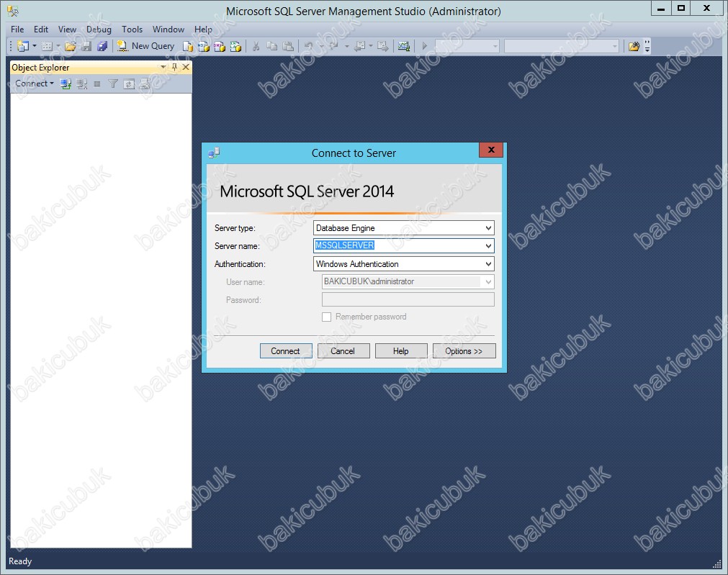Open Object Explorer window position dropdown arrow
The height and width of the screenshot is (575, 728).
pyautogui.click(x=163, y=68)
